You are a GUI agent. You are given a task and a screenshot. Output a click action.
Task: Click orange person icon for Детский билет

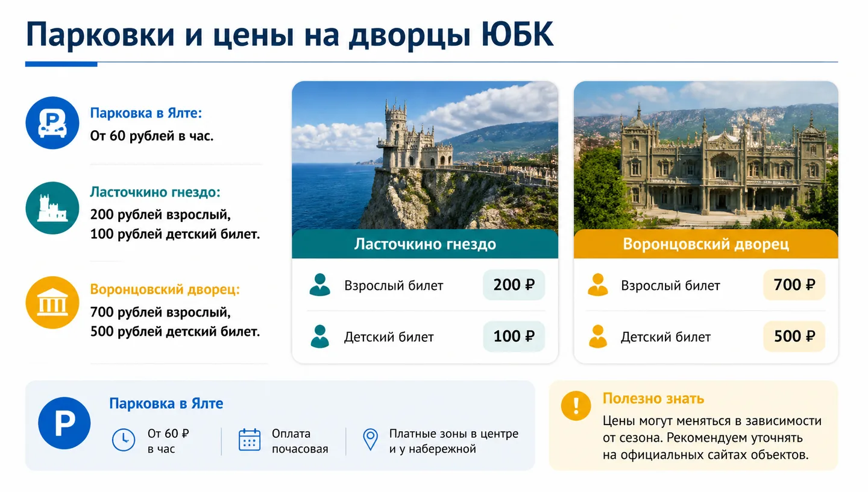click(597, 336)
